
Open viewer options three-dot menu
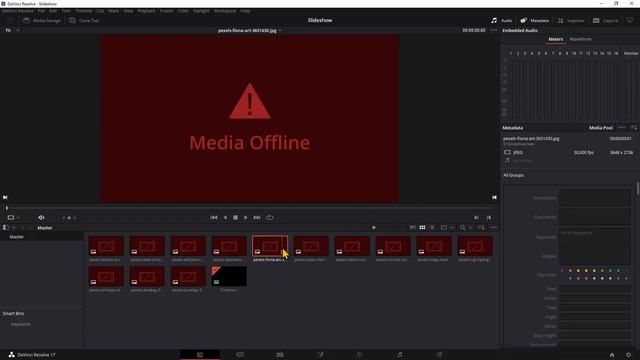pos(493,30)
